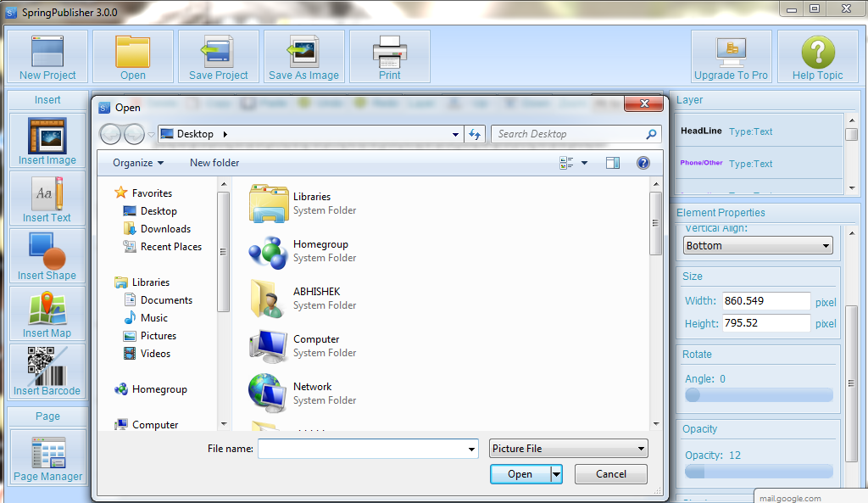Click the New Project toolbar icon
This screenshot has width=868, height=503.
click(47, 57)
